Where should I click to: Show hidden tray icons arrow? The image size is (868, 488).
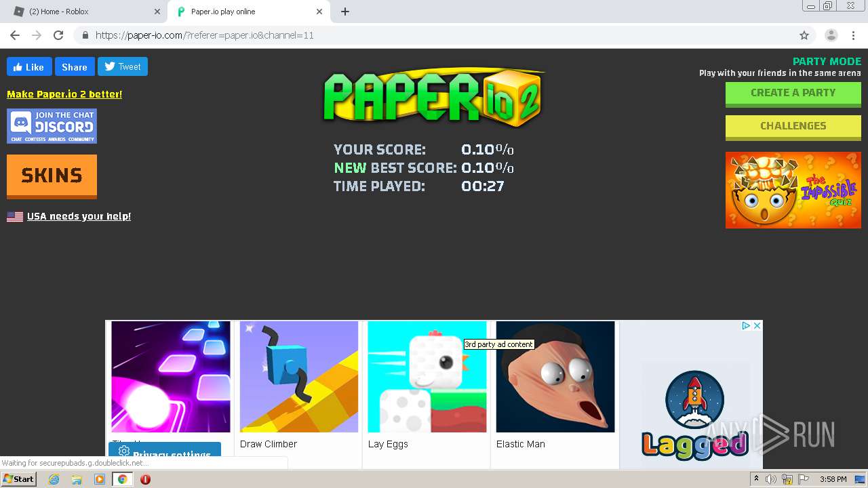[x=756, y=479]
